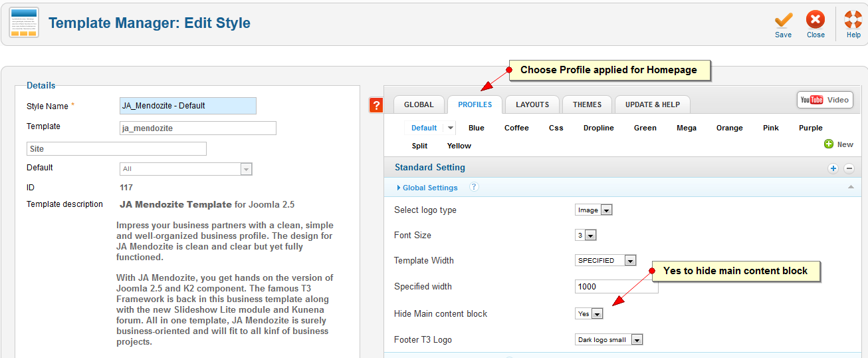Click the Style Name text field
The height and width of the screenshot is (358, 868).
[188, 106]
